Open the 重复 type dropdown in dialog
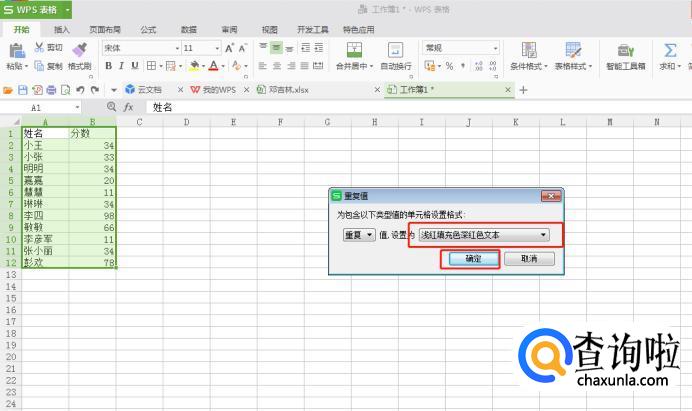Viewport: 692px width, 411px height. [359, 235]
